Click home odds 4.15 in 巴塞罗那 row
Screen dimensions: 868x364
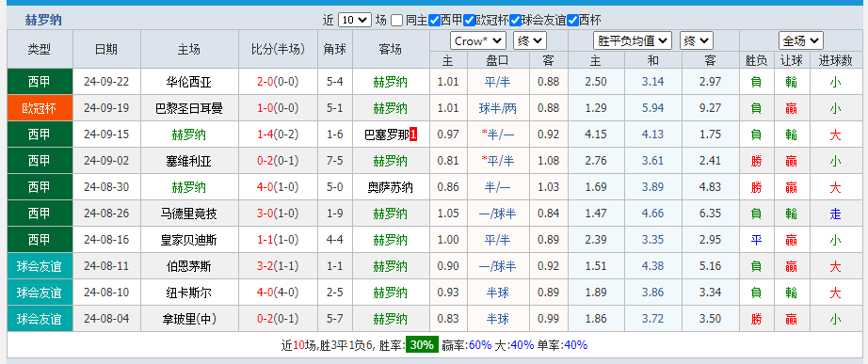tap(596, 135)
